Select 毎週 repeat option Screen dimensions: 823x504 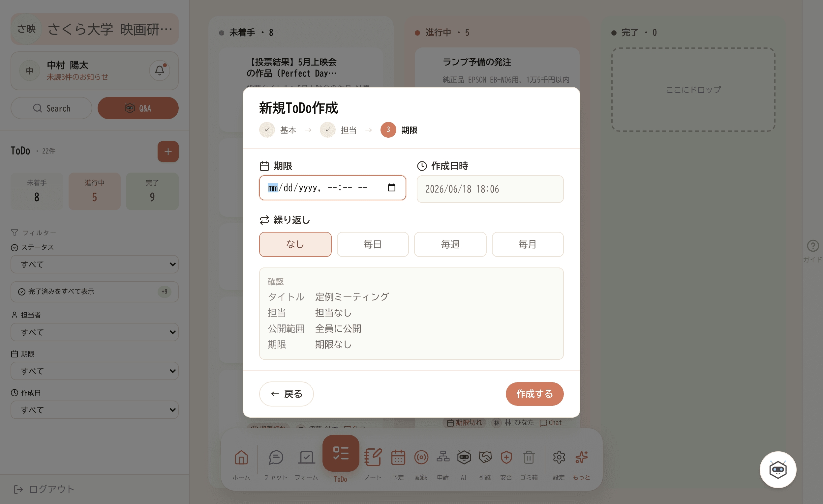pyautogui.click(x=450, y=244)
